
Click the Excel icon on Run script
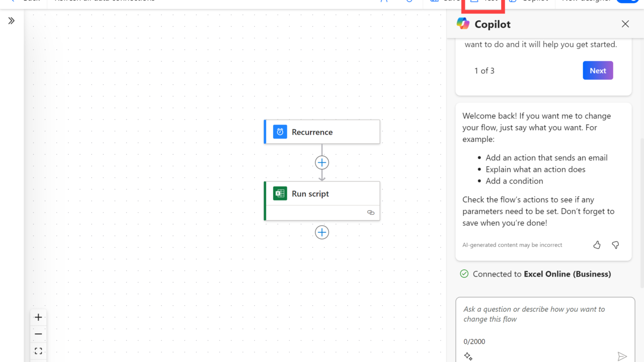280,194
